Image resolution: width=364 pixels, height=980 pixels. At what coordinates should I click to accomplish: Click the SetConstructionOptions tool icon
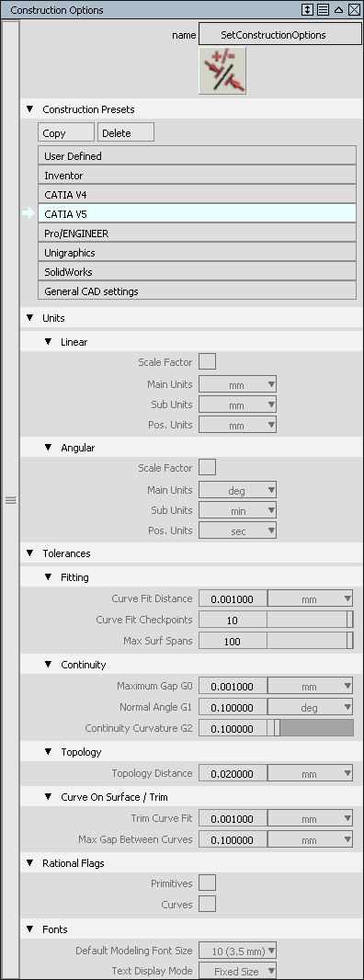(222, 71)
